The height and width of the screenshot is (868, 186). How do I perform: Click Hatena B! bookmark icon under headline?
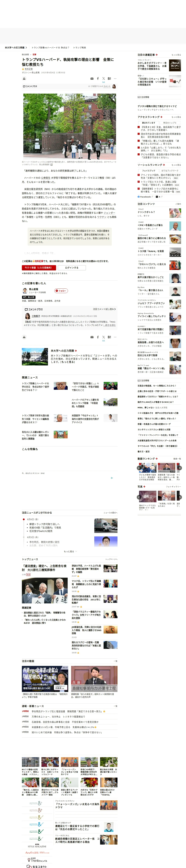click(x=109, y=79)
